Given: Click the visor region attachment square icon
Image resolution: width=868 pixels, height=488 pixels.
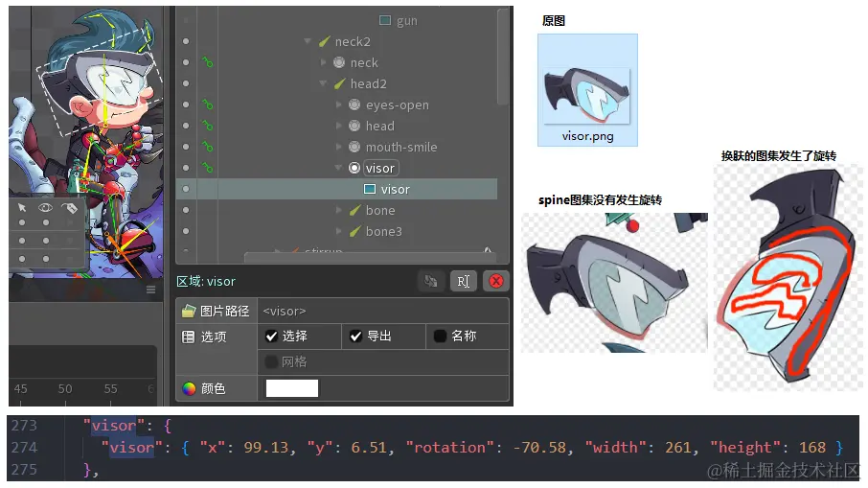Looking at the screenshot, I should coord(370,190).
